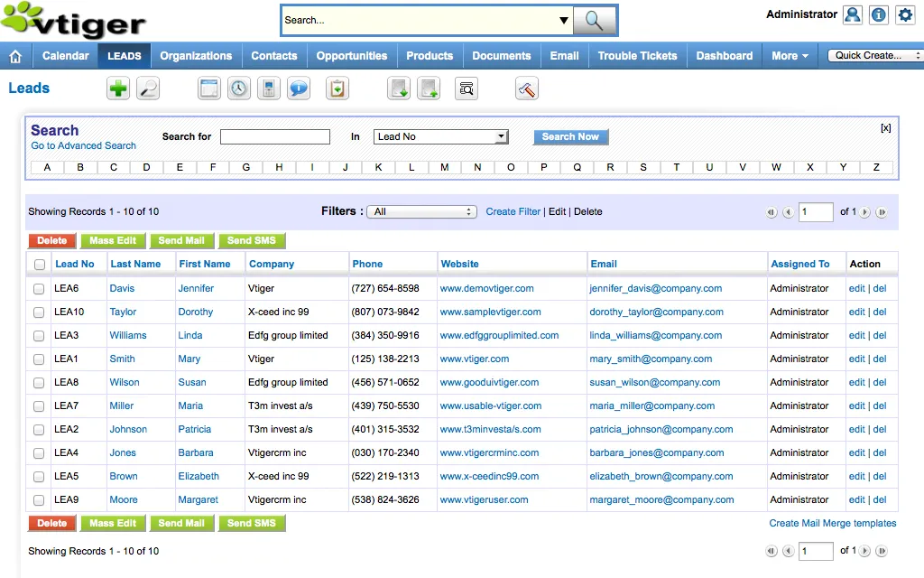Import leads using the import icon
924x578 pixels.
[x=398, y=88]
